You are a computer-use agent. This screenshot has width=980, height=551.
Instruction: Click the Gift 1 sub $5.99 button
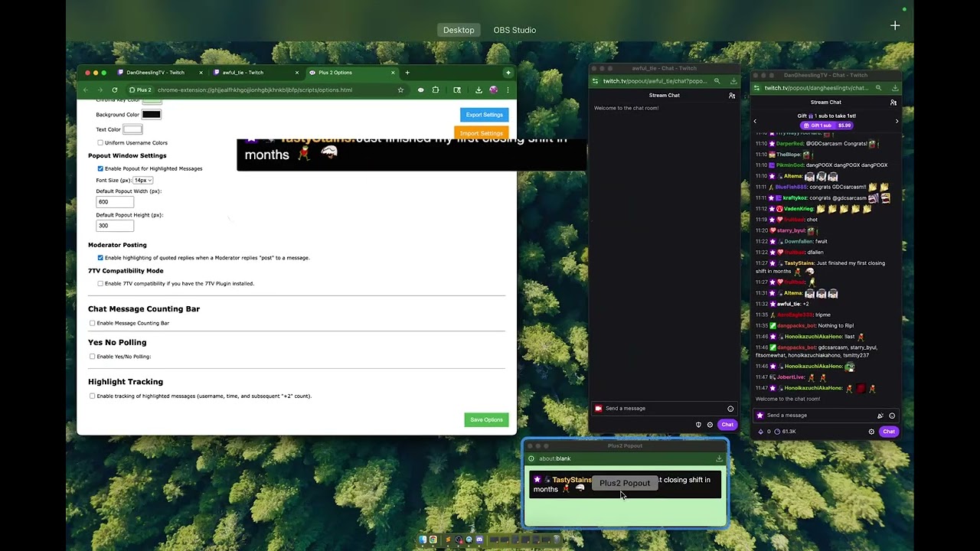click(x=826, y=126)
